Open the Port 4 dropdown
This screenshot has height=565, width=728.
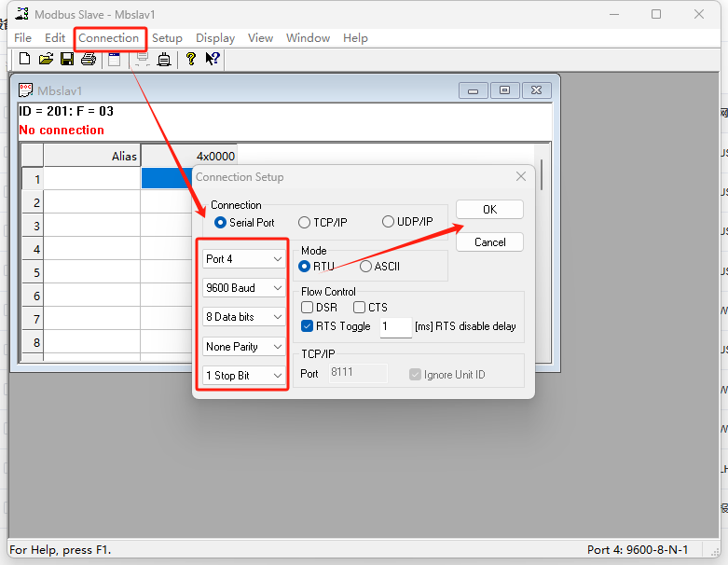point(244,259)
